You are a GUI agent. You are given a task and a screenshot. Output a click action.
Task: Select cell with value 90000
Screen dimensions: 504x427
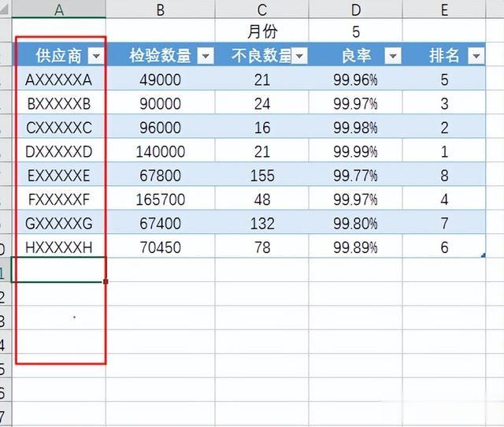click(x=161, y=102)
